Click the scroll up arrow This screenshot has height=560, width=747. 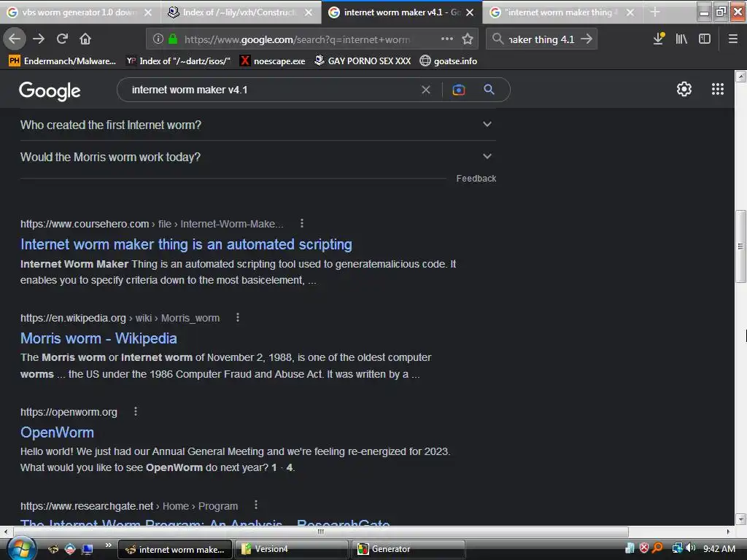click(x=741, y=77)
